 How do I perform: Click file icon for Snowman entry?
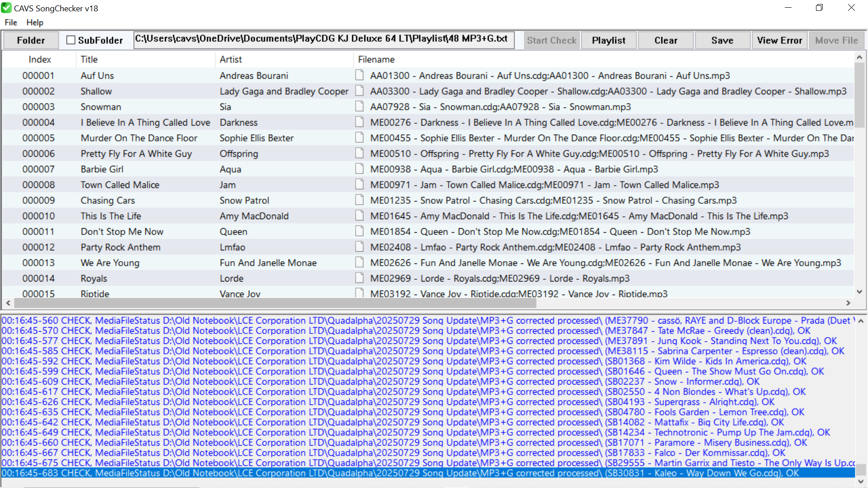click(x=359, y=107)
